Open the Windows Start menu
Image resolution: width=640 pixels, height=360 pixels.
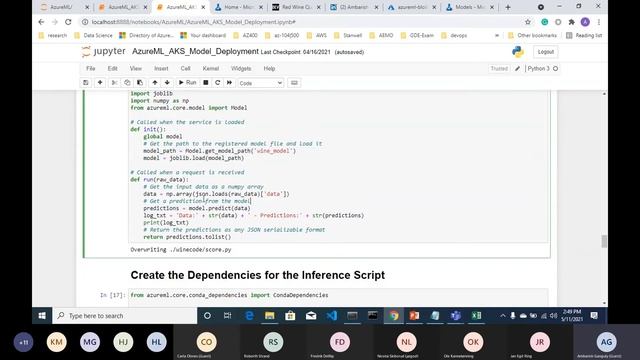42,316
